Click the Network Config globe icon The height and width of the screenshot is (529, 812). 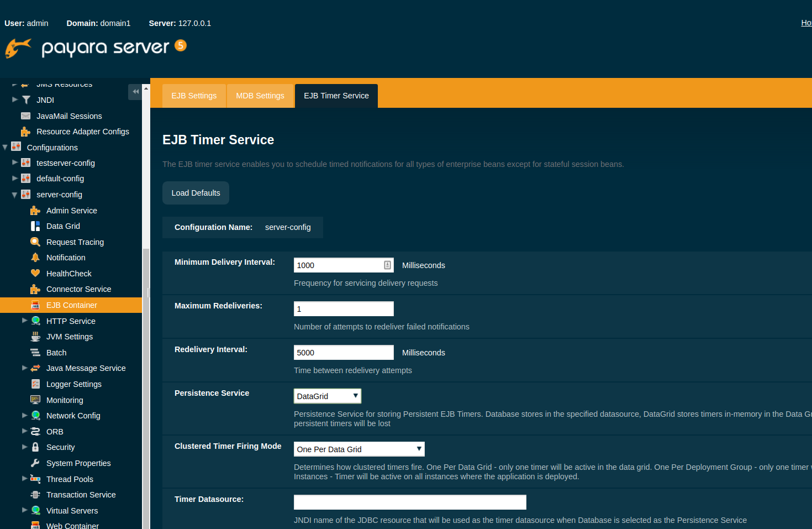click(35, 415)
